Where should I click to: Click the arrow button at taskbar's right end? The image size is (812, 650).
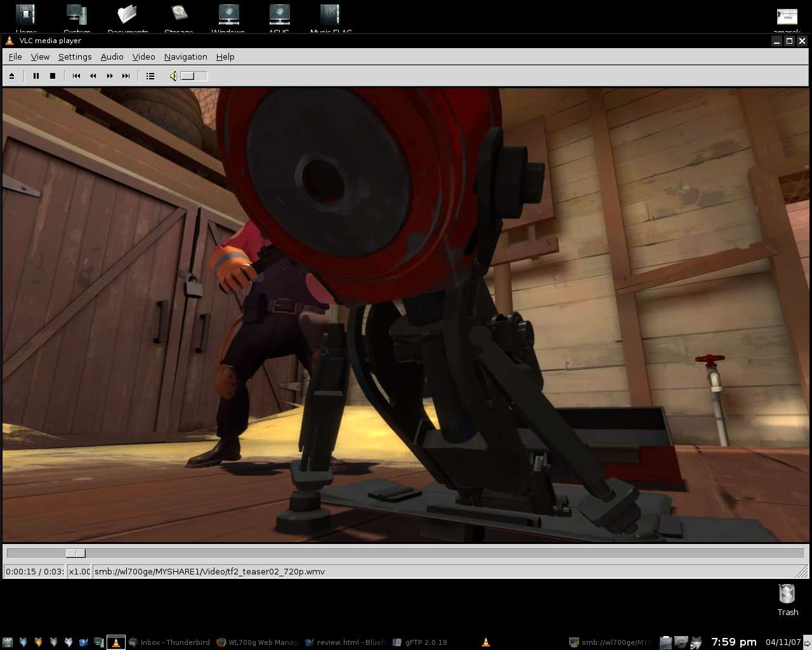click(x=808, y=642)
